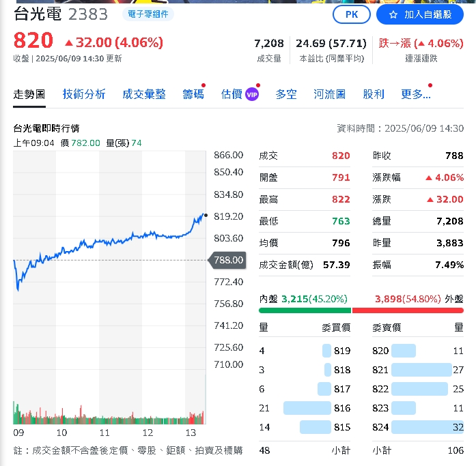
Task: Click the bid price 818 row
Action: [x=305, y=370]
